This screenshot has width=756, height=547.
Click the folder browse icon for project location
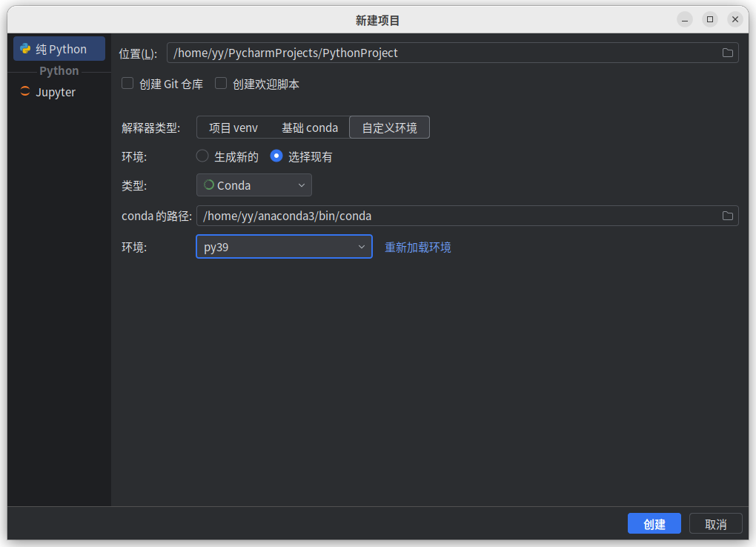[728, 53]
